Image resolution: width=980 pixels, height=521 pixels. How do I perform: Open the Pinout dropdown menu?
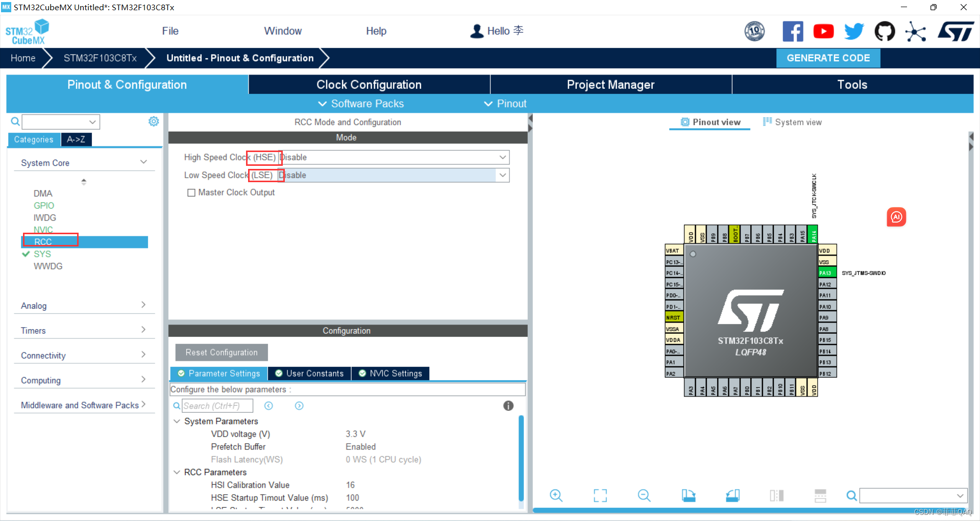pyautogui.click(x=505, y=104)
